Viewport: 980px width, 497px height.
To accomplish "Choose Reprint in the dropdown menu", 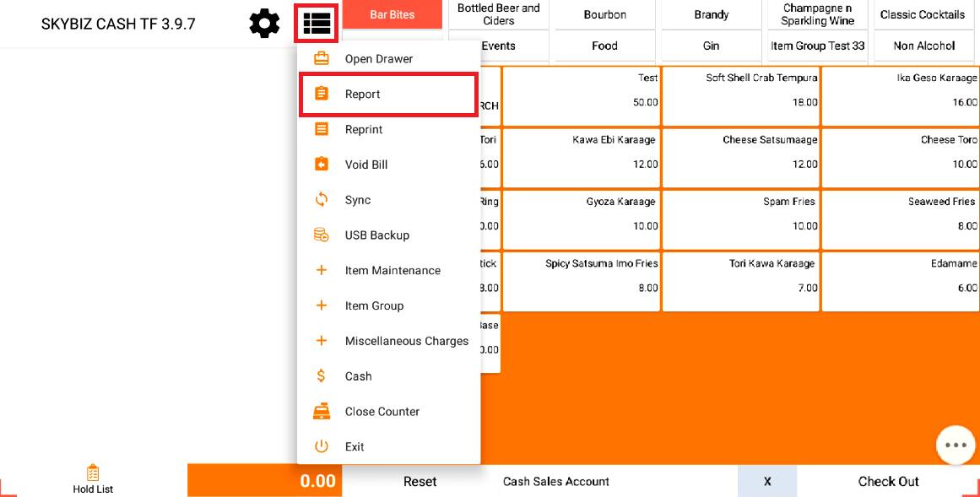I will pos(364,130).
